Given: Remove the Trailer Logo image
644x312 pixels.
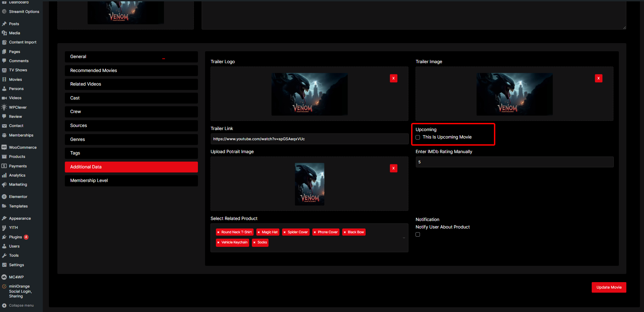Looking at the screenshot, I should tap(393, 78).
